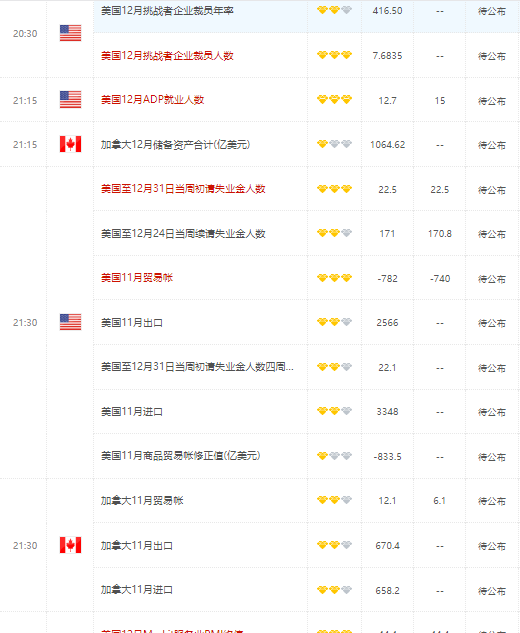Click previous value 7.6835
Image resolution: width=520 pixels, height=633 pixels.
388,56
